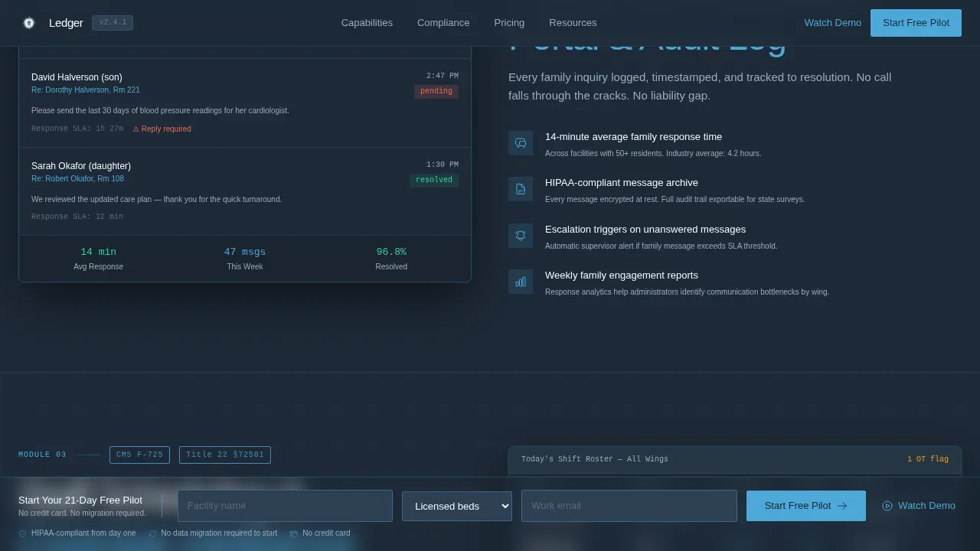Open the Licensed beds dropdown
This screenshot has height=551, width=980.
coord(457,506)
